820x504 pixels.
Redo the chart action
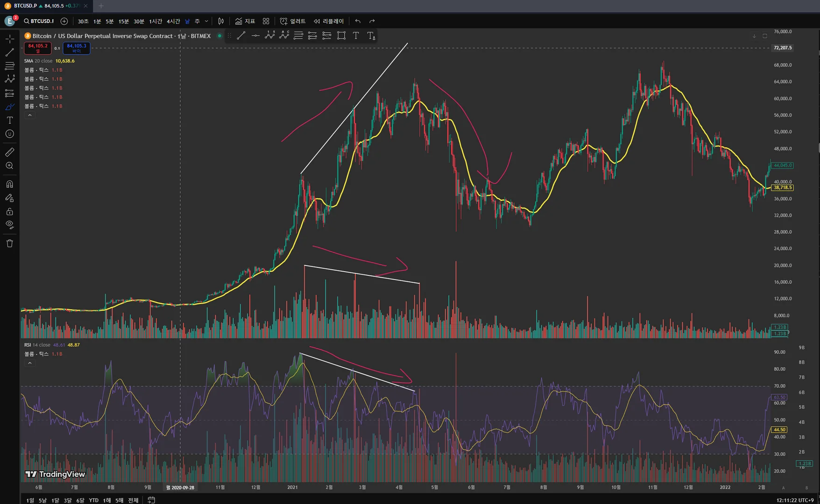[372, 21]
